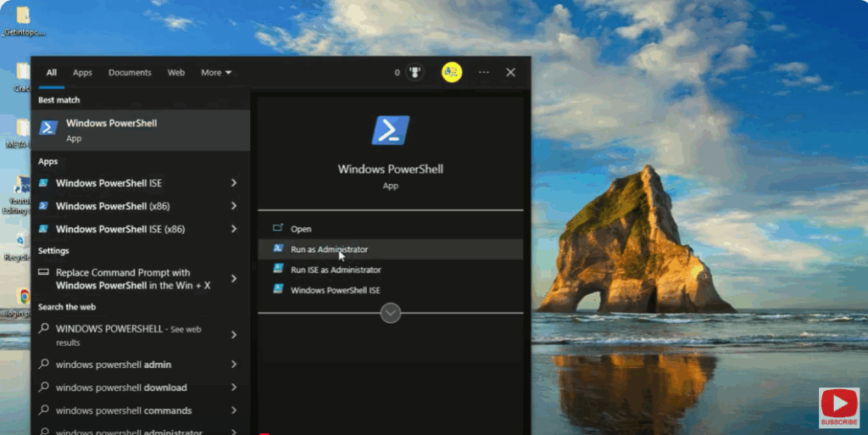The height and width of the screenshot is (435, 868).
Task: Switch to the All search tab
Action: [x=52, y=73]
